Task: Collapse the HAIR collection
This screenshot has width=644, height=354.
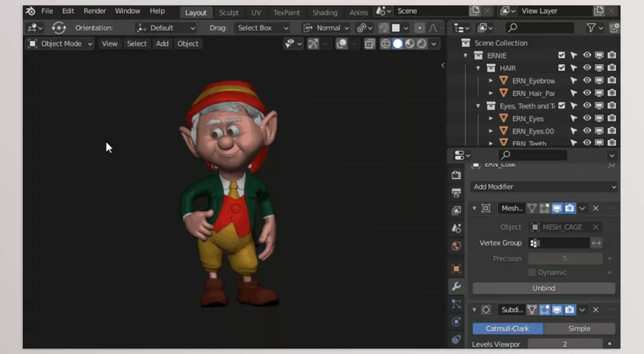Action: [478, 68]
